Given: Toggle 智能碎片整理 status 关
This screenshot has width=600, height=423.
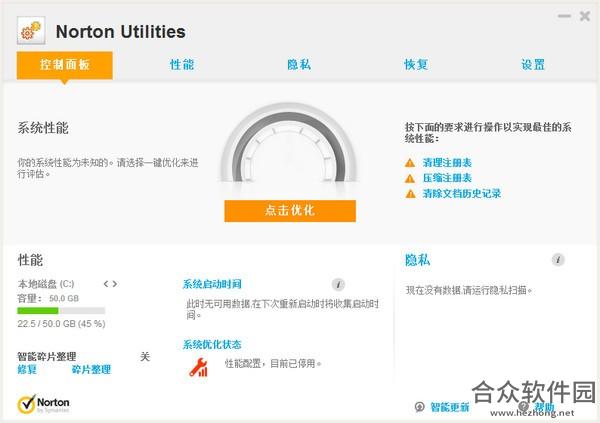Looking at the screenshot, I should coord(145,357).
